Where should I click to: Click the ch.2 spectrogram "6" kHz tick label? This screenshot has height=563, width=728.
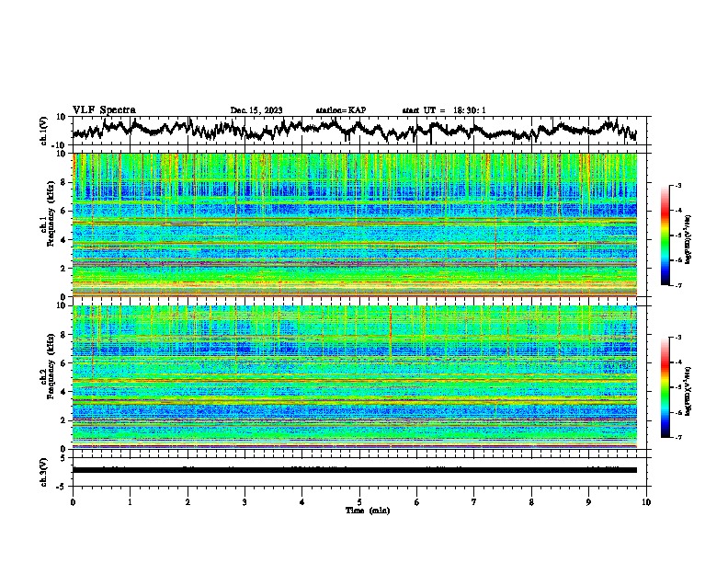(x=64, y=363)
